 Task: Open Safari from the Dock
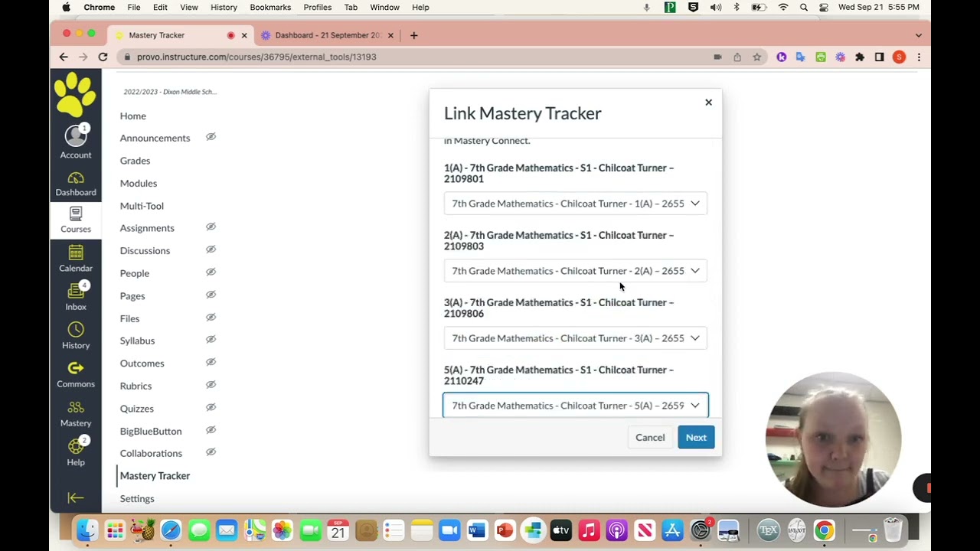171,530
